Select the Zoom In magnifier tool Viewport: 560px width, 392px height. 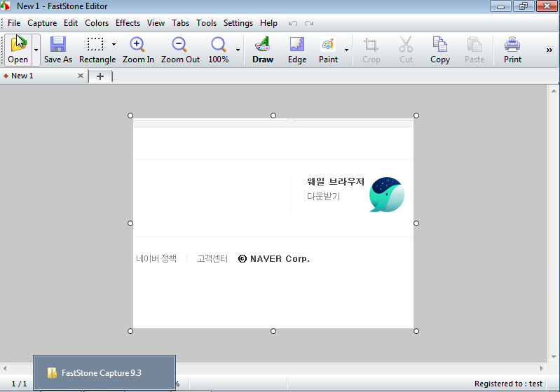(x=138, y=45)
